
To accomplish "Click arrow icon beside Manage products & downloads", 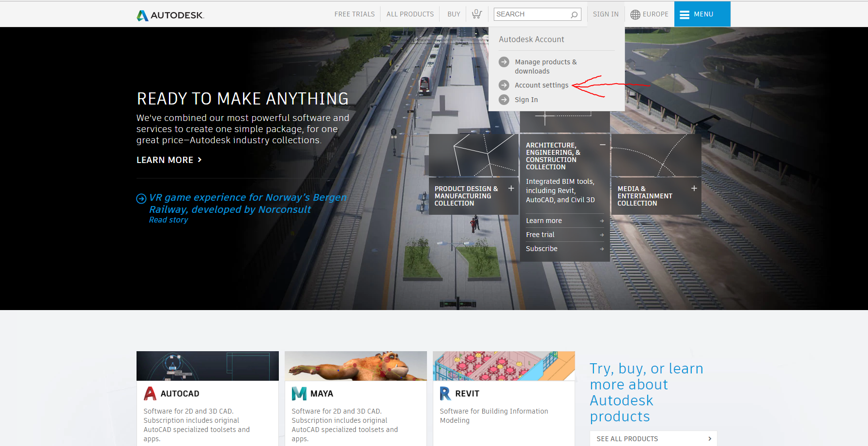I will point(504,62).
